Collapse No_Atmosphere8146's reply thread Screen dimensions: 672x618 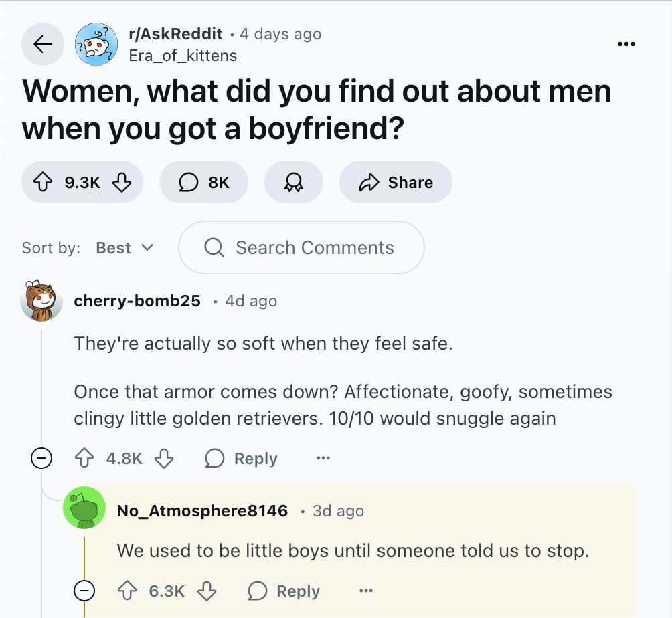[x=84, y=591]
